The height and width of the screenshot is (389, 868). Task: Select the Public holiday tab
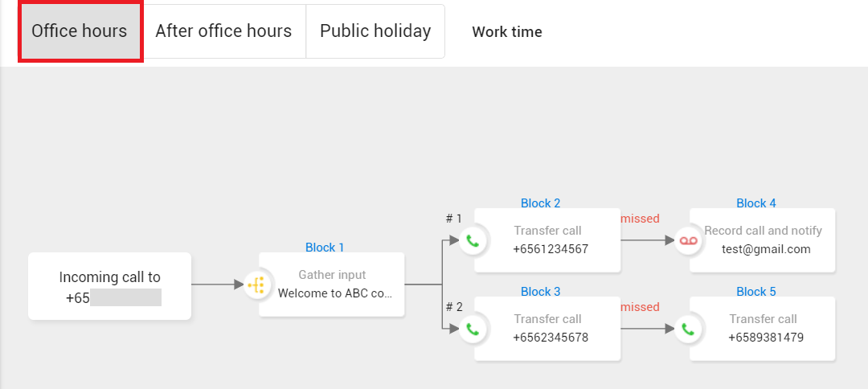click(x=375, y=31)
